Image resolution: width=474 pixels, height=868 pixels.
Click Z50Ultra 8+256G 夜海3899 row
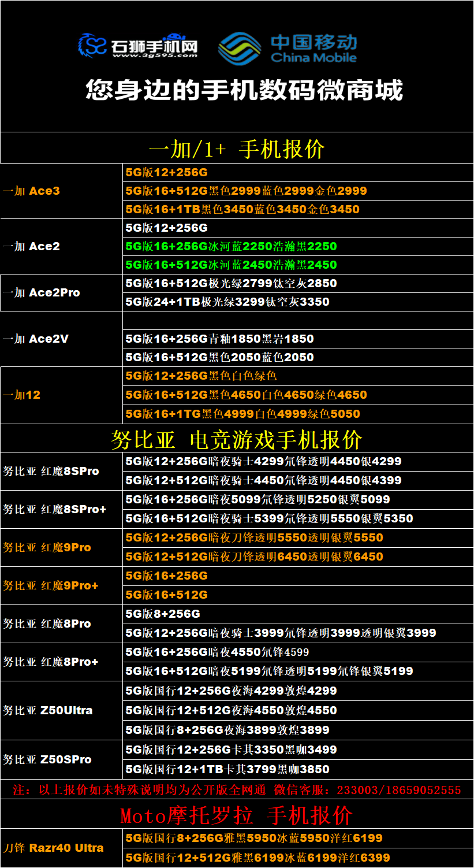[298, 730]
